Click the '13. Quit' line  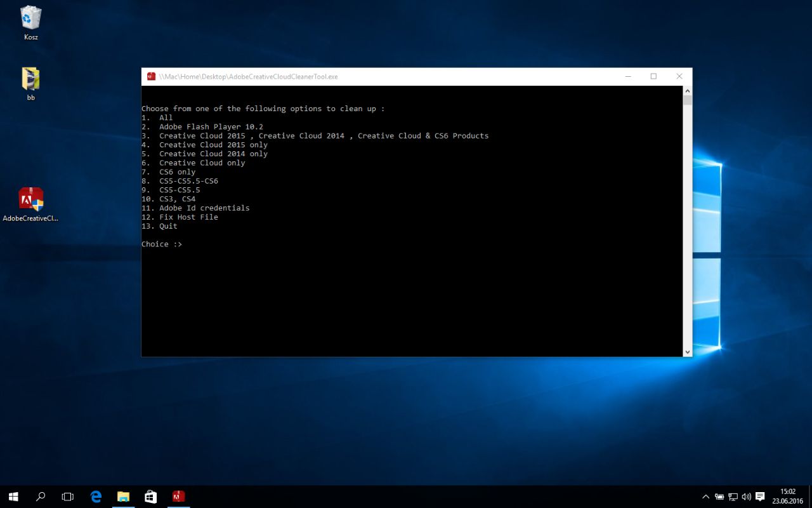tap(159, 226)
